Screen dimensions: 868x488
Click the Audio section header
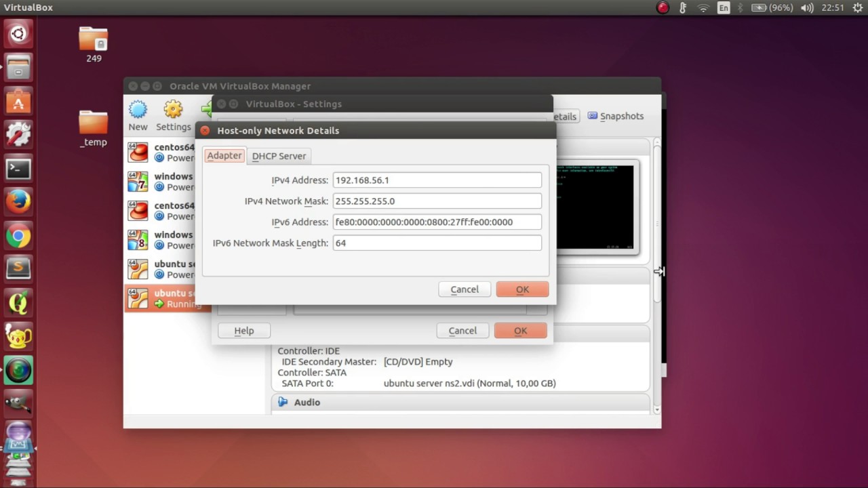460,403
